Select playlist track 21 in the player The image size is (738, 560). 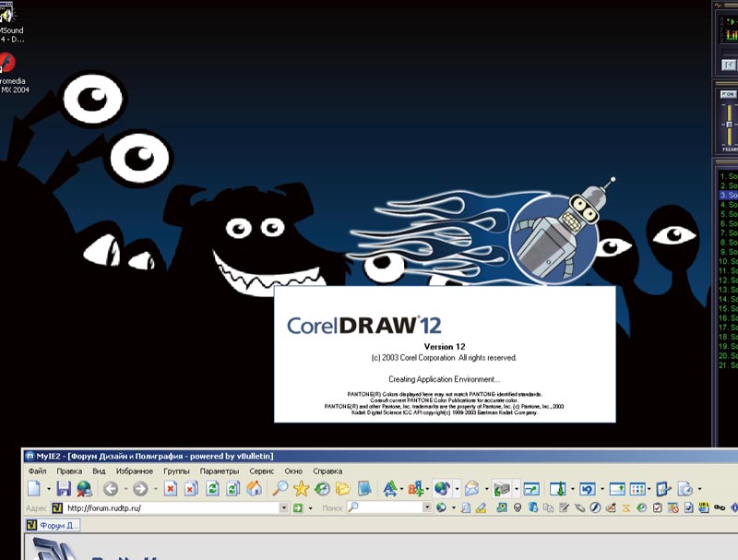click(x=728, y=365)
